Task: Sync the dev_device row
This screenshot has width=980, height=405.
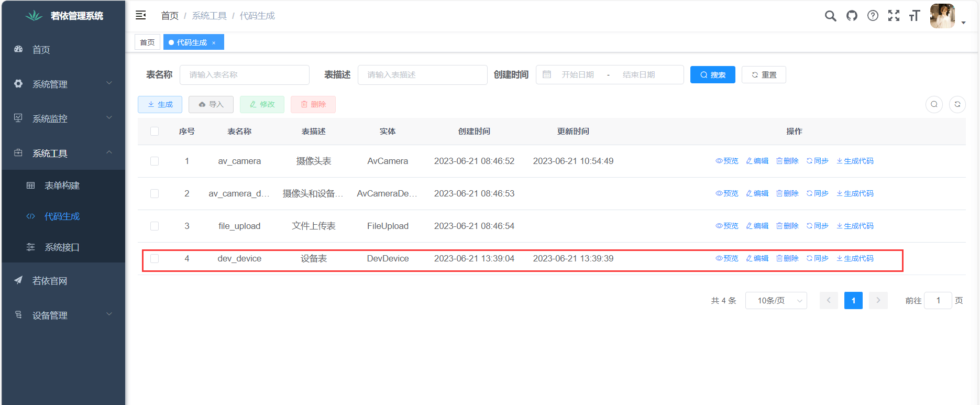Action: (818, 258)
